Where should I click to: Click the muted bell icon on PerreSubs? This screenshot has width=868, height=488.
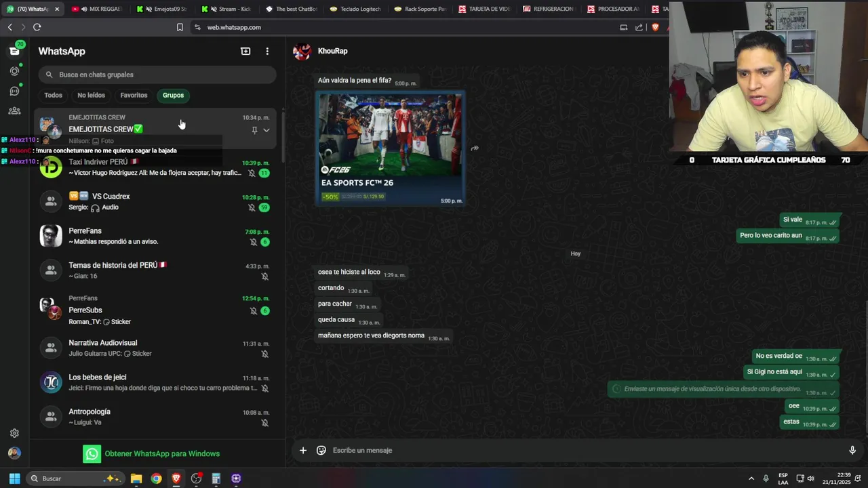tap(254, 311)
